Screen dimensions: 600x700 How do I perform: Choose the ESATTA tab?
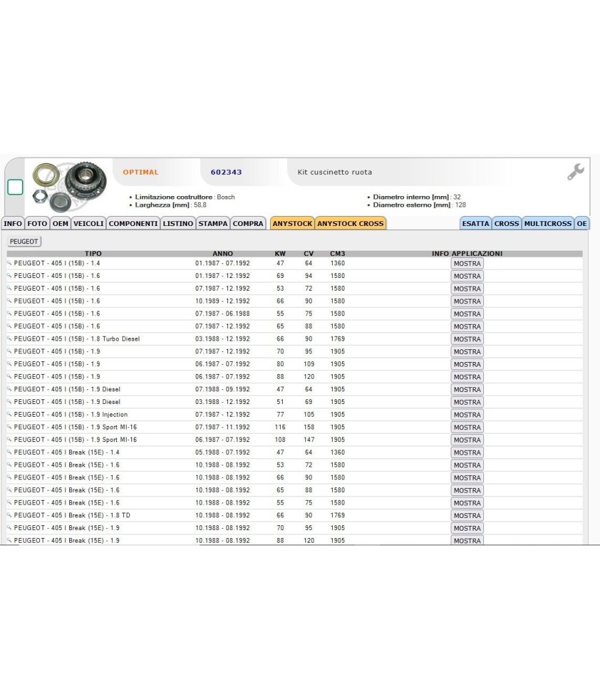coord(475,223)
